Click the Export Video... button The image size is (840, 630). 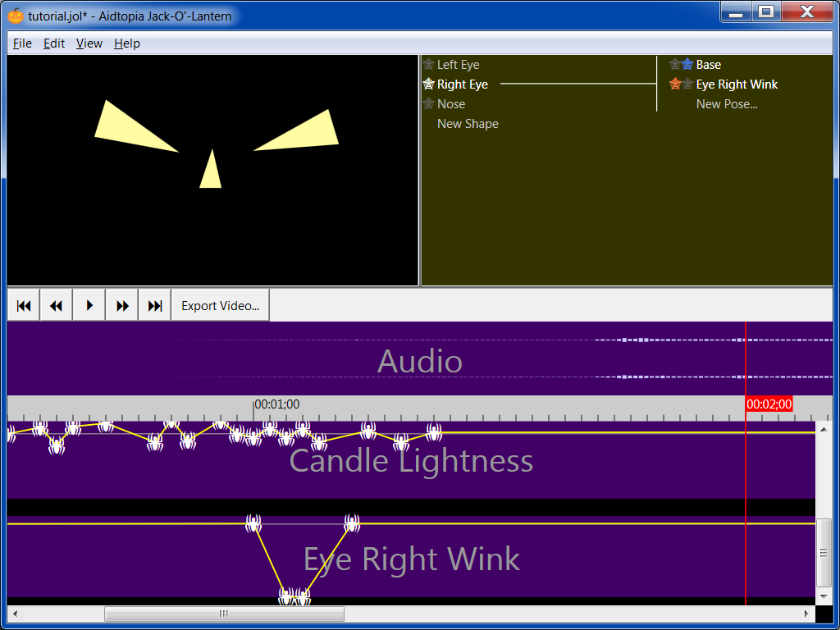coord(220,305)
